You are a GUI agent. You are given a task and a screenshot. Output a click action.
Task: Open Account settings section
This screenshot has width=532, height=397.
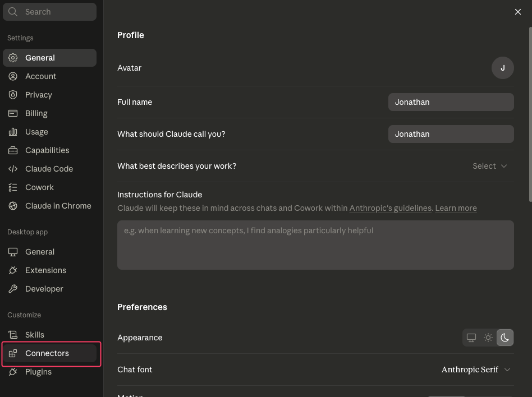49,76
